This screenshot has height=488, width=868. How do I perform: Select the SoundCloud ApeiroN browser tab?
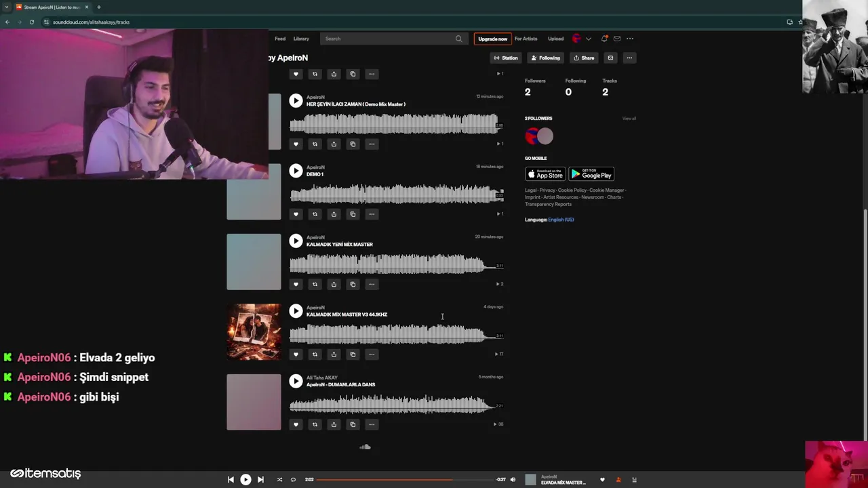[52, 7]
